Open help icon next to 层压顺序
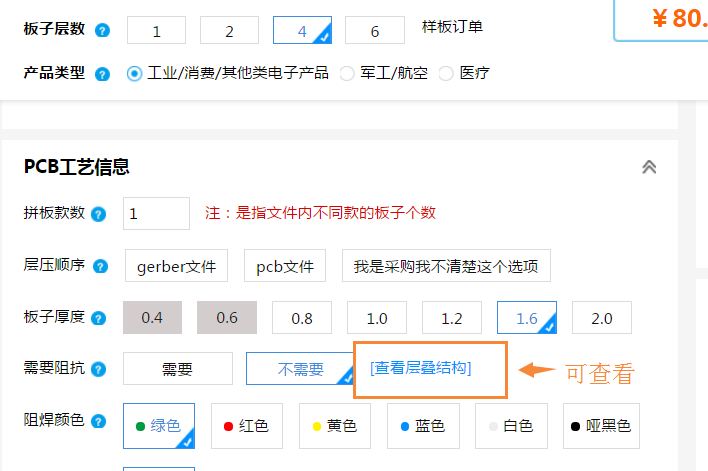This screenshot has height=471, width=708. (100, 266)
